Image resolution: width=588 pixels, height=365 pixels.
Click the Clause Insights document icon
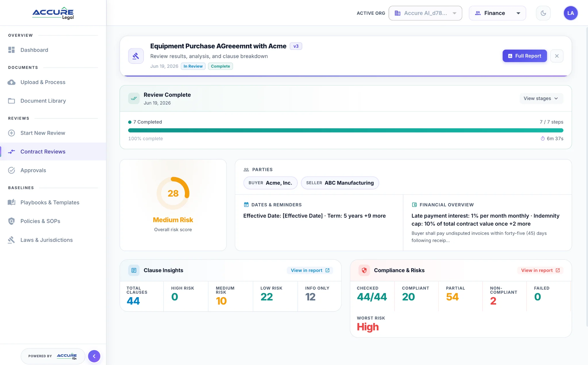click(x=134, y=270)
